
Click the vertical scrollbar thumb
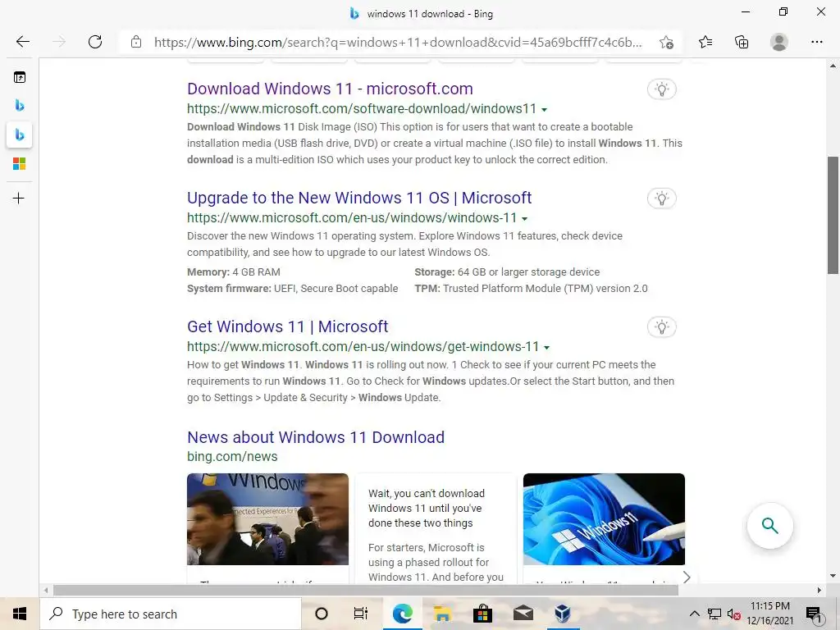pyautogui.click(x=833, y=216)
